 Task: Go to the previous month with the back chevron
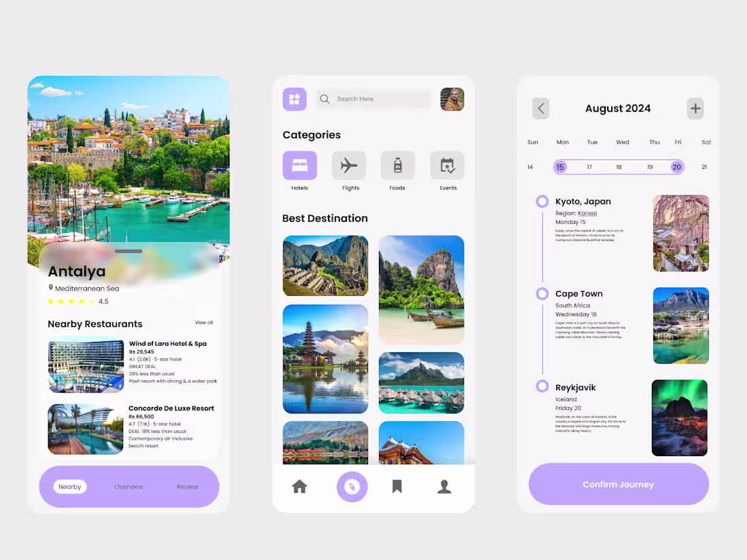[541, 108]
